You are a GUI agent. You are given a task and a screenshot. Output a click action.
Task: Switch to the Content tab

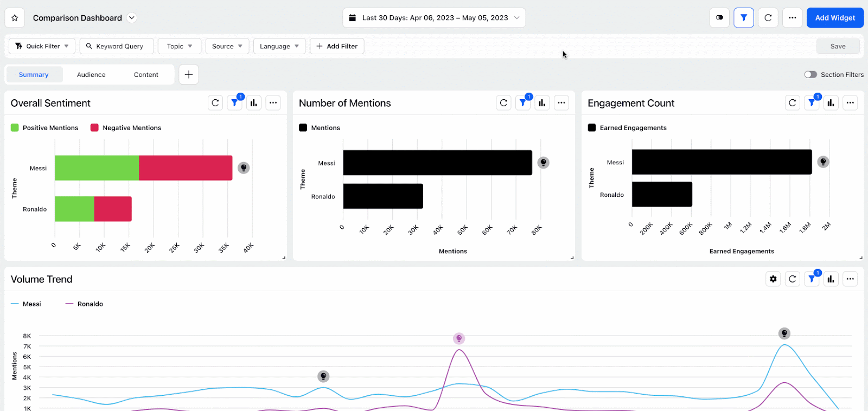pyautogui.click(x=146, y=75)
